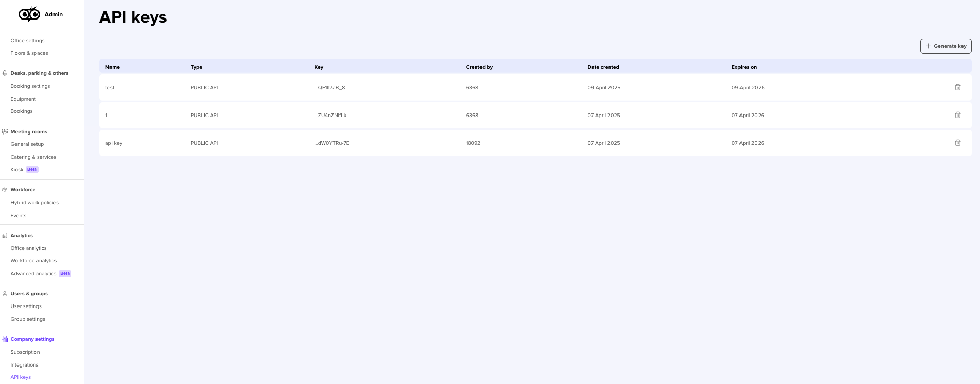Open Kiosk Beta under Meeting rooms

pyautogui.click(x=17, y=170)
